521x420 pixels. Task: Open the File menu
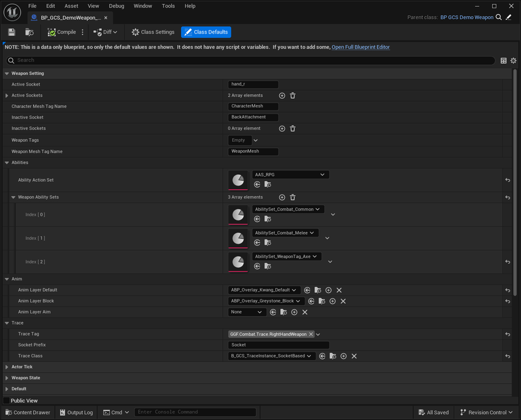click(x=32, y=6)
